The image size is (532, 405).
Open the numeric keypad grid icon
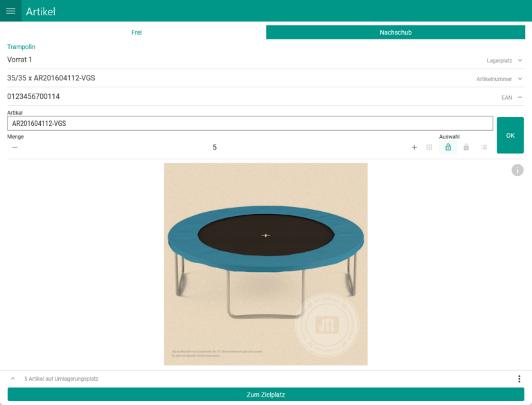(x=429, y=147)
